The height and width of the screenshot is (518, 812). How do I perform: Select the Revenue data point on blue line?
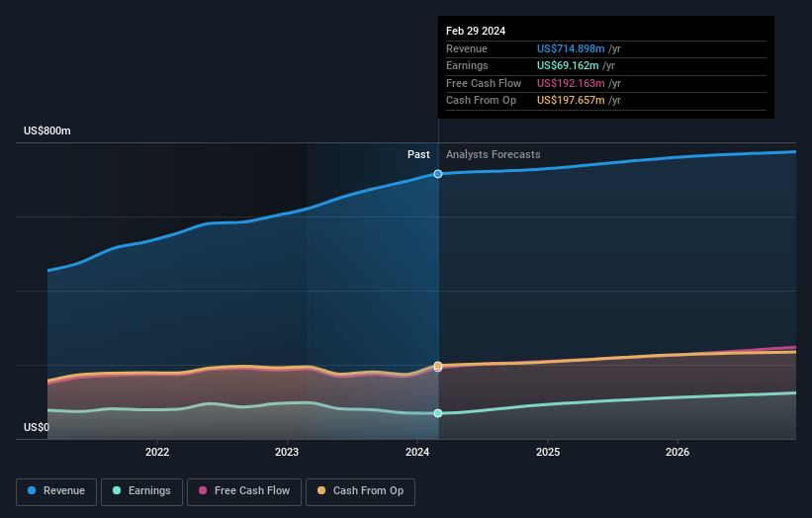(x=438, y=174)
